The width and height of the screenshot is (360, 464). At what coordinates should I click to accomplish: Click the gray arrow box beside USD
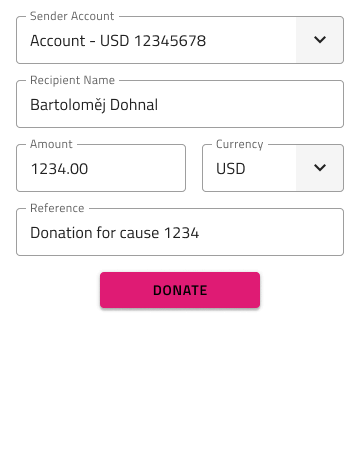tap(320, 168)
